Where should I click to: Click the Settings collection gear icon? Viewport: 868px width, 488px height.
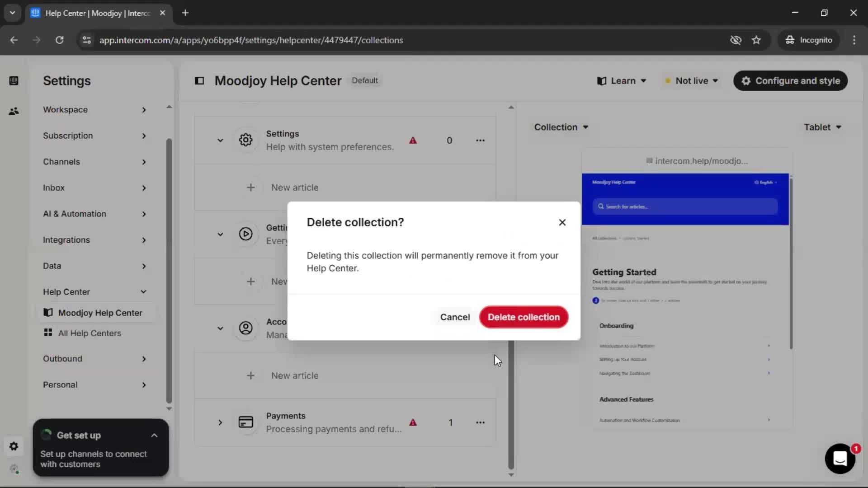click(x=245, y=140)
